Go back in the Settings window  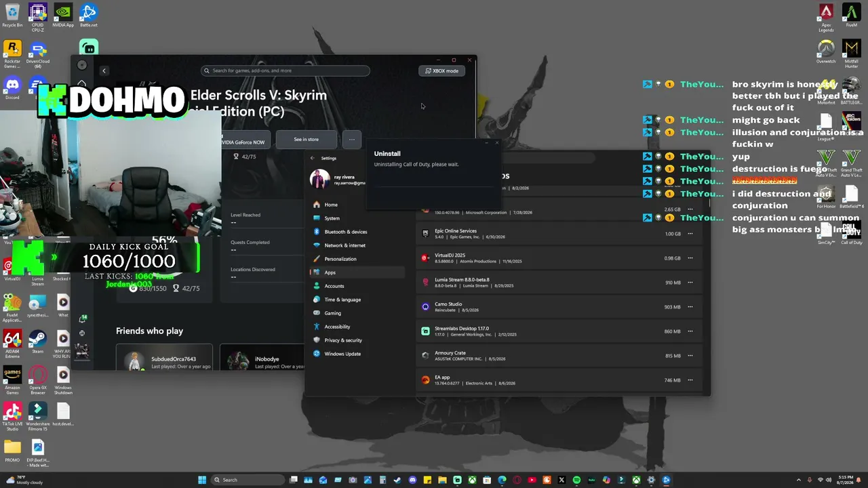(x=313, y=158)
